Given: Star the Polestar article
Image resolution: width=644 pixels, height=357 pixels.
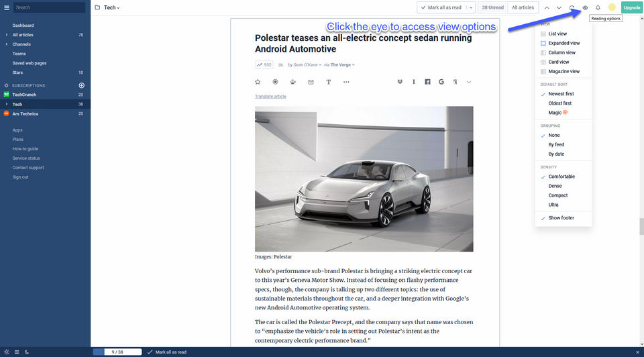Looking at the screenshot, I should point(258,82).
